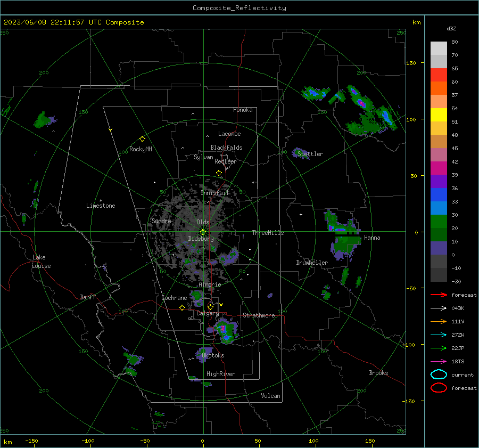Pick the red swatch in dBZ legend
The height and width of the screenshot is (448, 479).
[x=439, y=75]
